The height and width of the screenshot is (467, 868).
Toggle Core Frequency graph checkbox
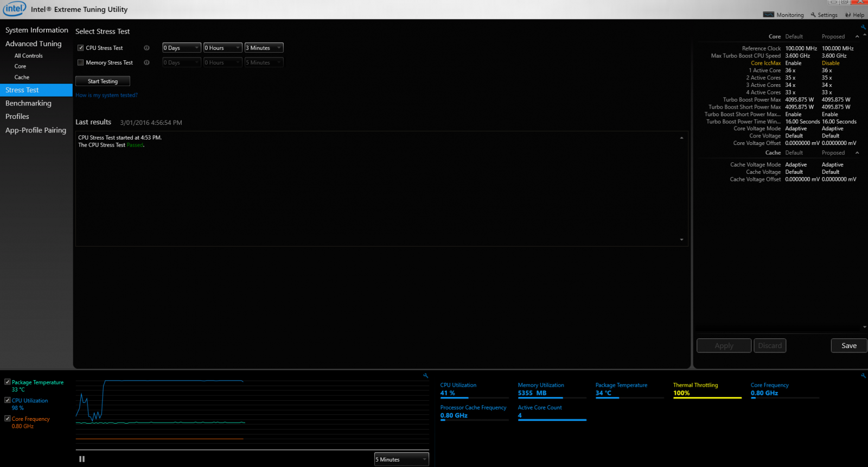pos(8,419)
